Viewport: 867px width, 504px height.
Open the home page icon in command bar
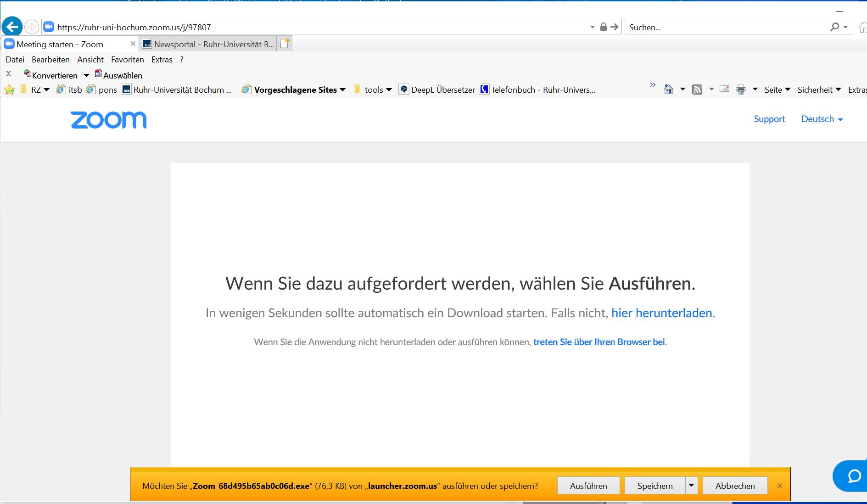point(669,90)
